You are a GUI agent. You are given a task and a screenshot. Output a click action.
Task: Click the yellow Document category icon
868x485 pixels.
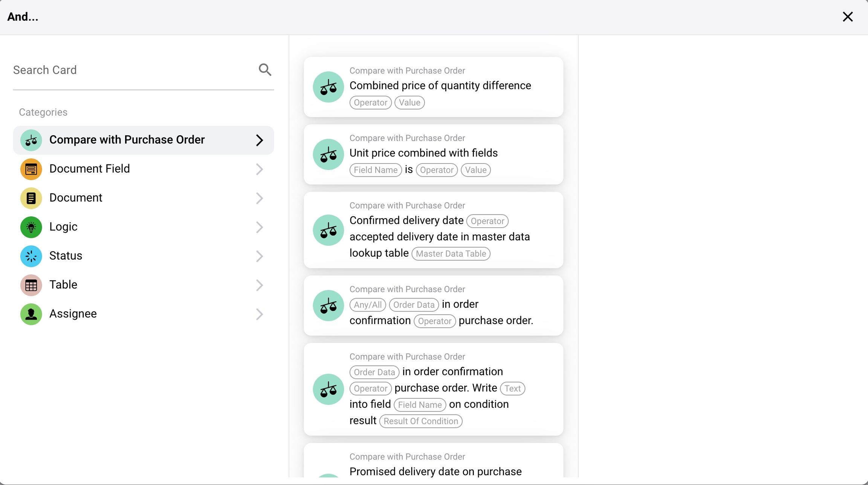31,198
